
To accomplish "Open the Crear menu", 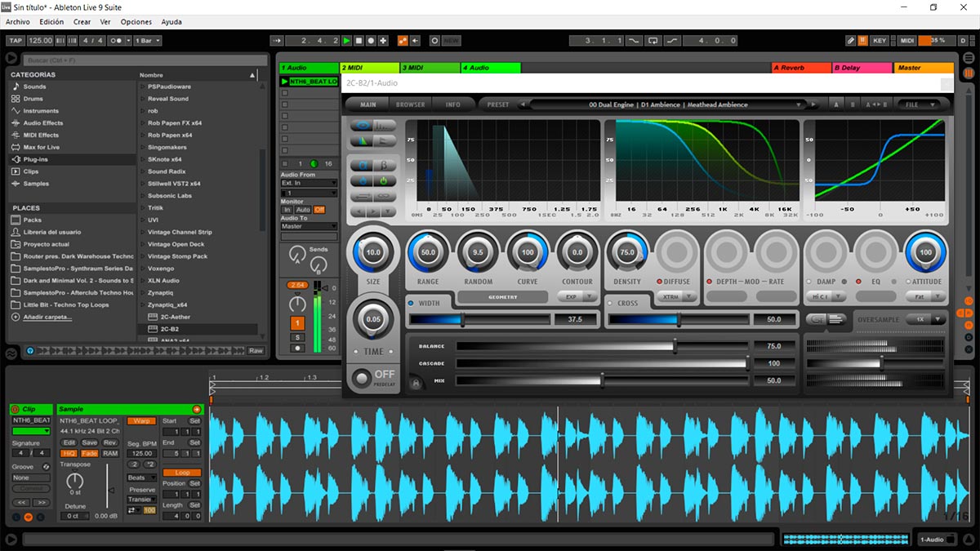I will point(82,22).
